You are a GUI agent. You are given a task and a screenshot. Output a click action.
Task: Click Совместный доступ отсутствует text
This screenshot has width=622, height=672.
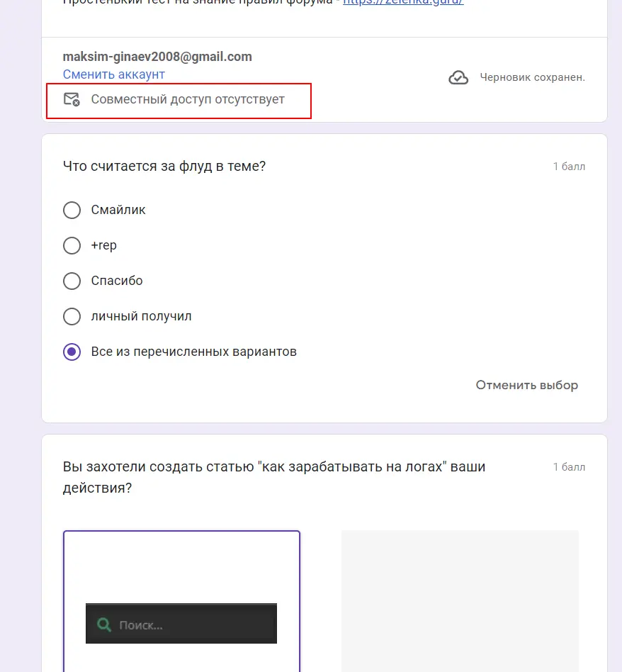[188, 99]
